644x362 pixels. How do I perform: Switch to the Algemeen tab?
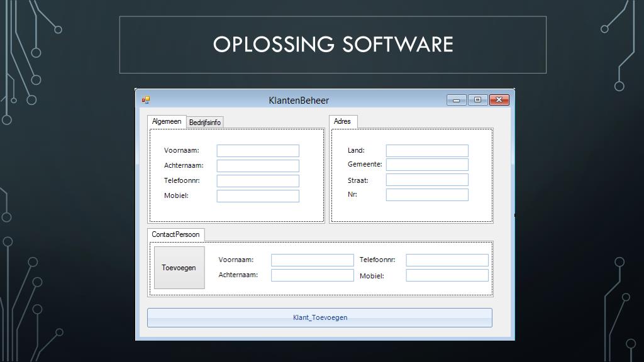[167, 121]
